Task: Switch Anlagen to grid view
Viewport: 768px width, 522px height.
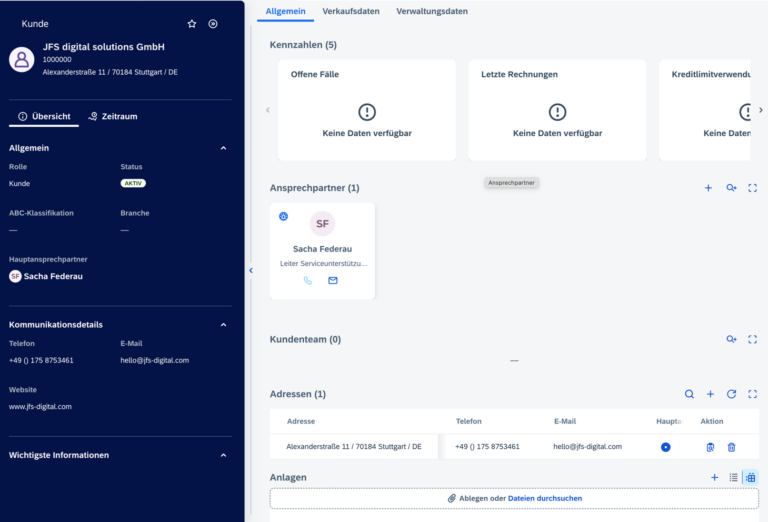Action: click(x=750, y=478)
